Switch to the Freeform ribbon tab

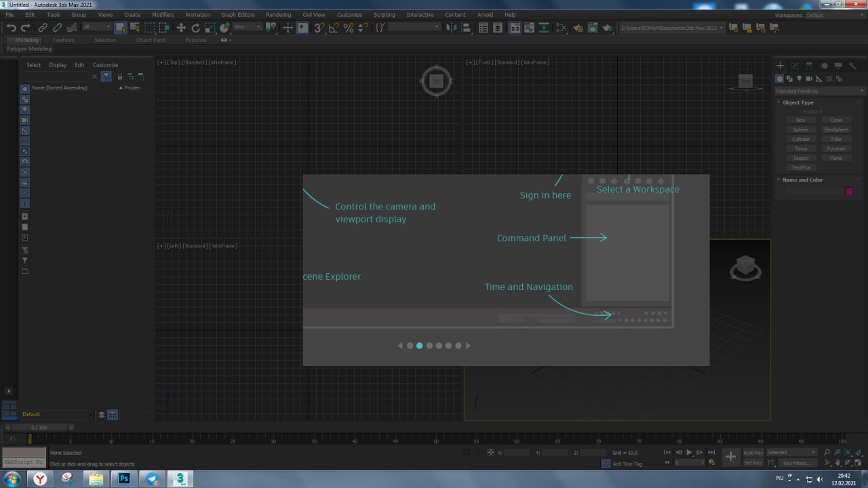(x=64, y=40)
